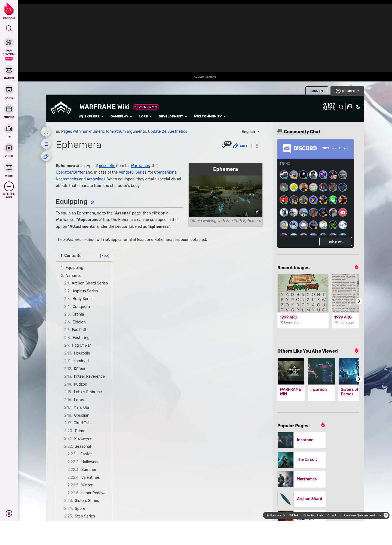Open the Incarnon card in Others Also Viewed
392x545 pixels.
(321, 379)
